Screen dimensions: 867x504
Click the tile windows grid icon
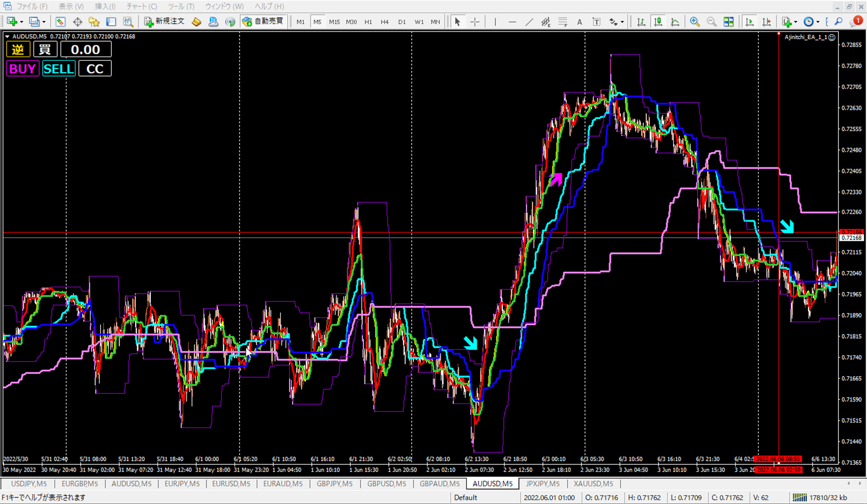pyautogui.click(x=728, y=22)
